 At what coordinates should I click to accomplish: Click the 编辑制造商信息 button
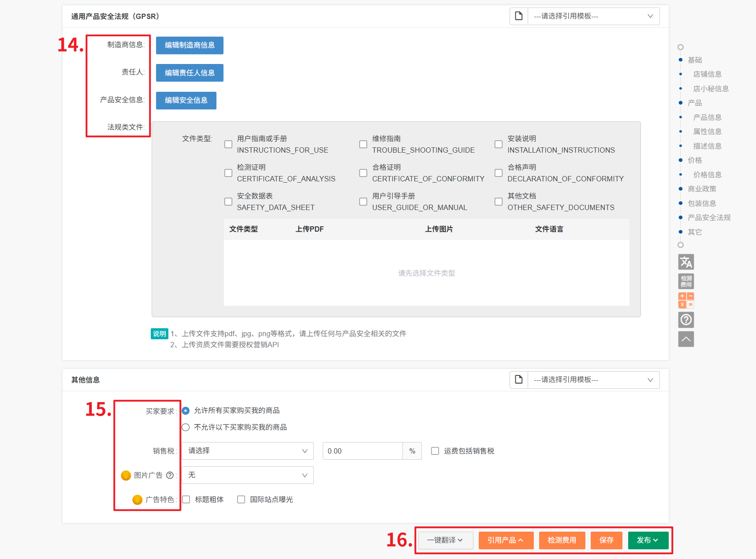click(x=190, y=45)
